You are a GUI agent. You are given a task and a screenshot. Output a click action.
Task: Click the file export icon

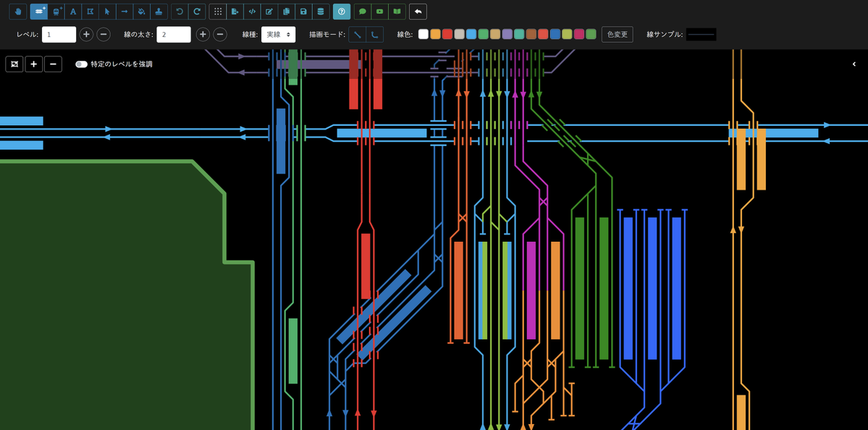pyautogui.click(x=235, y=12)
